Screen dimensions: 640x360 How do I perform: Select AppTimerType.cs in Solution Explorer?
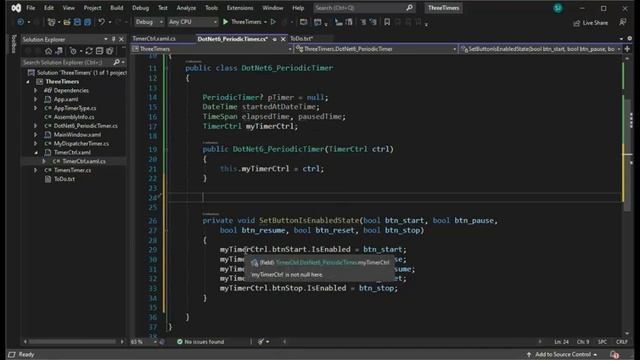click(x=75, y=108)
